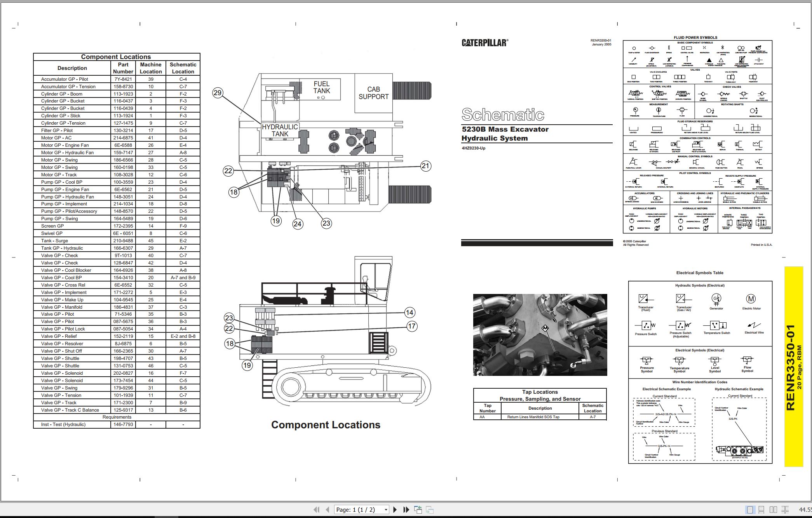Click the Electric Motor symbol
Viewport: 812px width, 518px height.
(x=751, y=299)
